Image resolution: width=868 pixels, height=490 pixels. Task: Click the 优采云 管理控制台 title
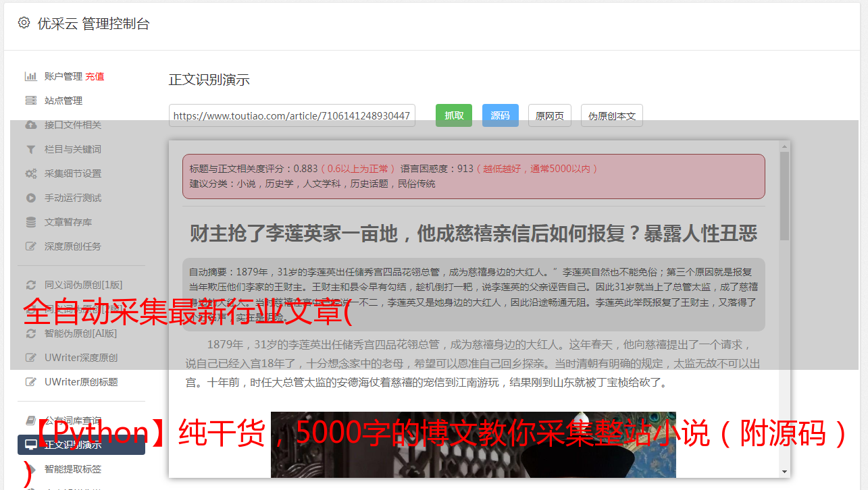(93, 24)
